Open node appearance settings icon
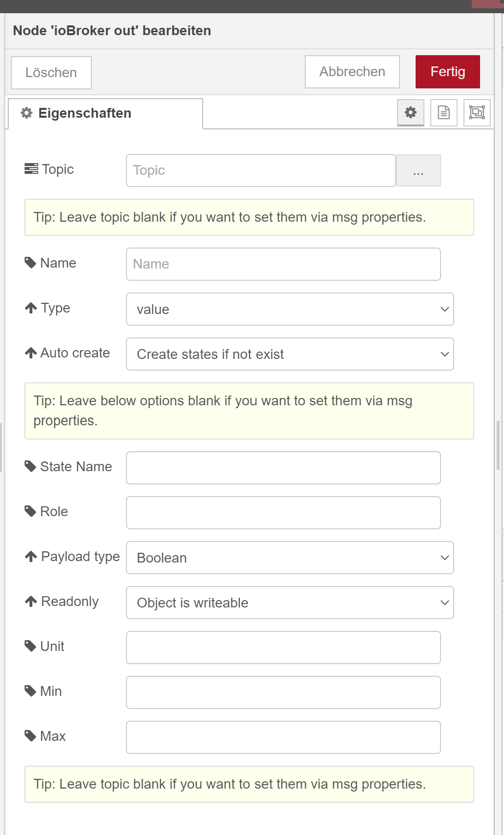 477,113
